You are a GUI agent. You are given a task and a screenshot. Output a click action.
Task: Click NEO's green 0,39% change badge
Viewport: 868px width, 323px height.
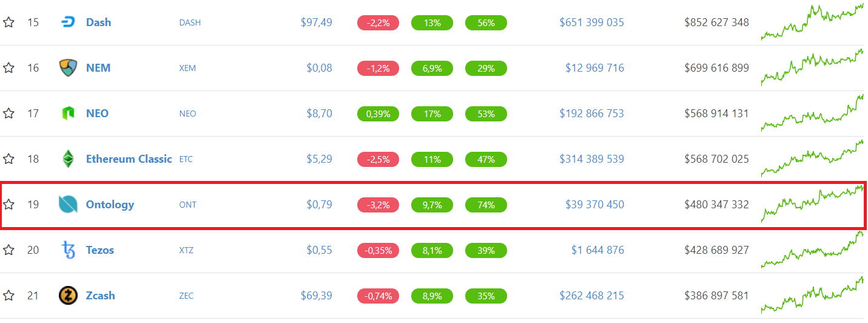tap(378, 114)
